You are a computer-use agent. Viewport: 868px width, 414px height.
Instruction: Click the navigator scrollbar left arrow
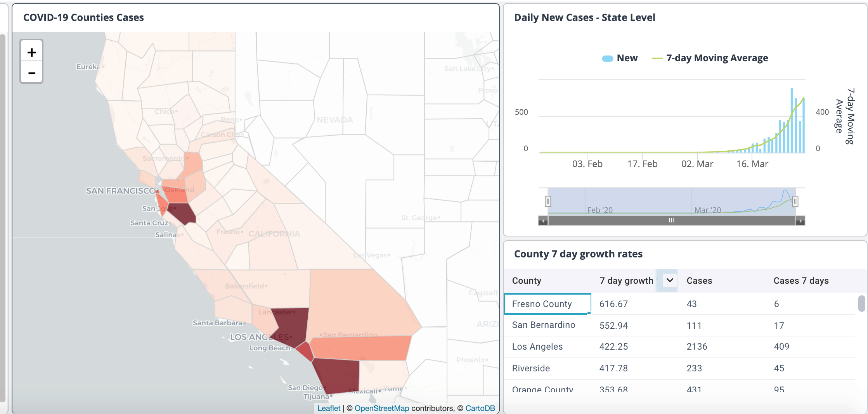pos(543,221)
